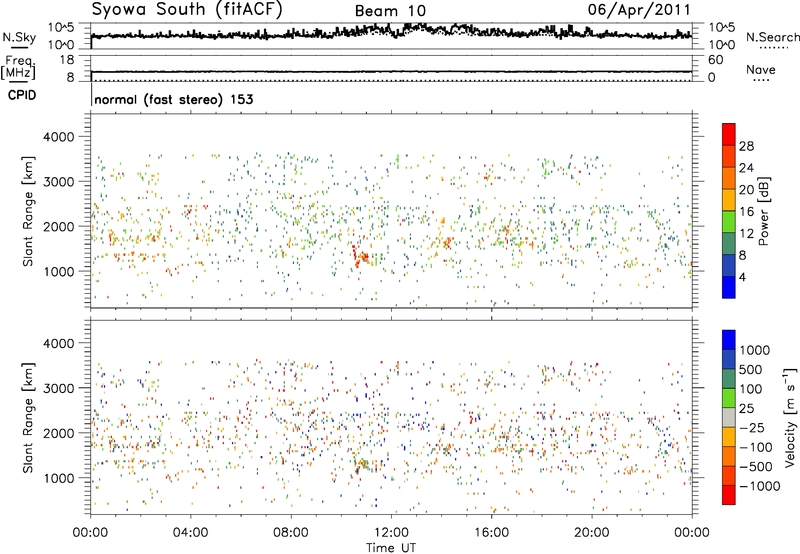Click time axis label '16:00'
The width and height of the screenshot is (800, 554).
(x=491, y=533)
